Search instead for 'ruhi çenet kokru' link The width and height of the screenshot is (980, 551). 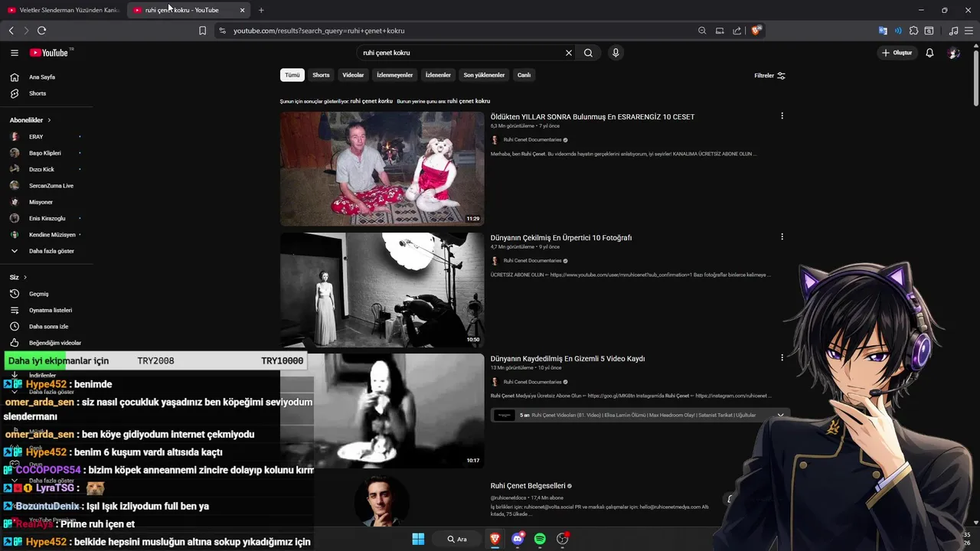(x=469, y=101)
